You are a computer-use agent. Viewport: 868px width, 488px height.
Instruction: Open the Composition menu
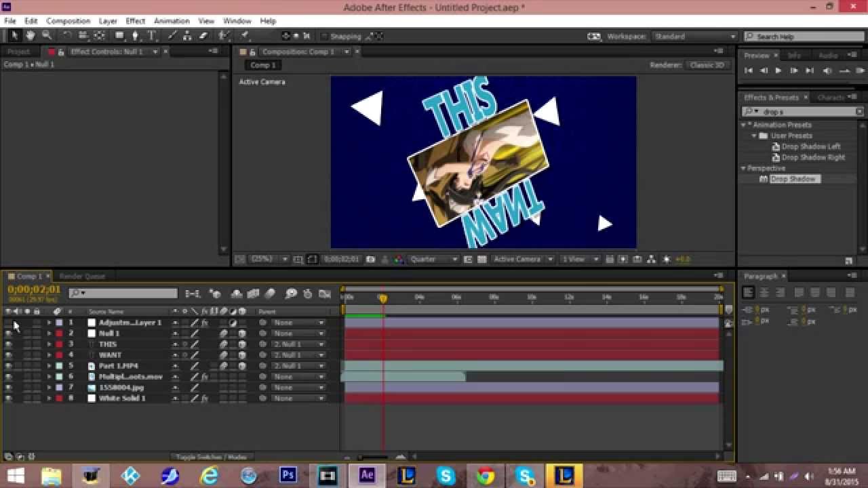(68, 21)
